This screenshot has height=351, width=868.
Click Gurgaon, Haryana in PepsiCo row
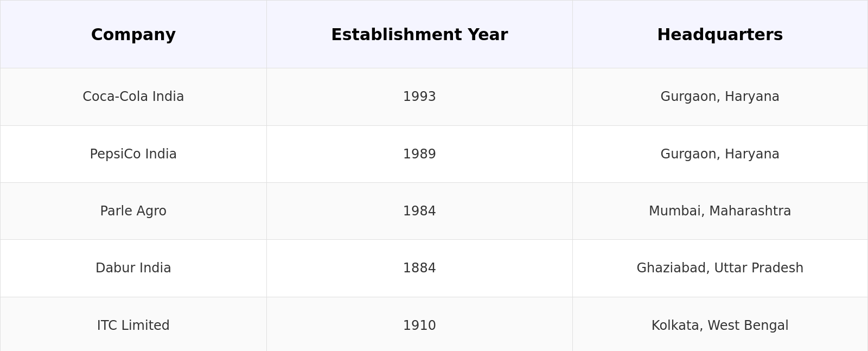coord(720,154)
